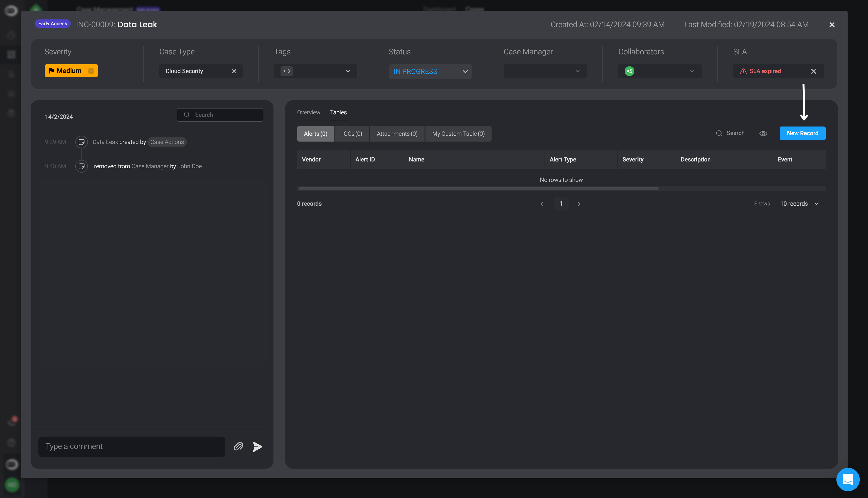Open the chat support bubble
This screenshot has height=498, width=868.
point(848,479)
